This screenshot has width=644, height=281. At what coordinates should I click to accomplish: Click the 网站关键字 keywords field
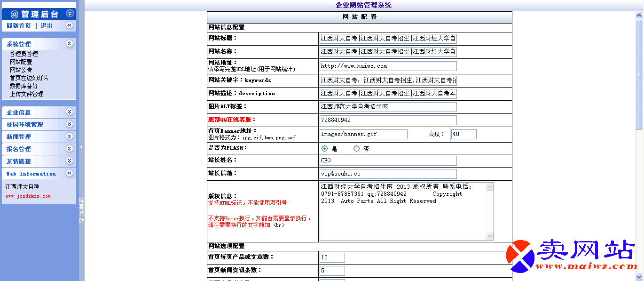click(x=388, y=80)
